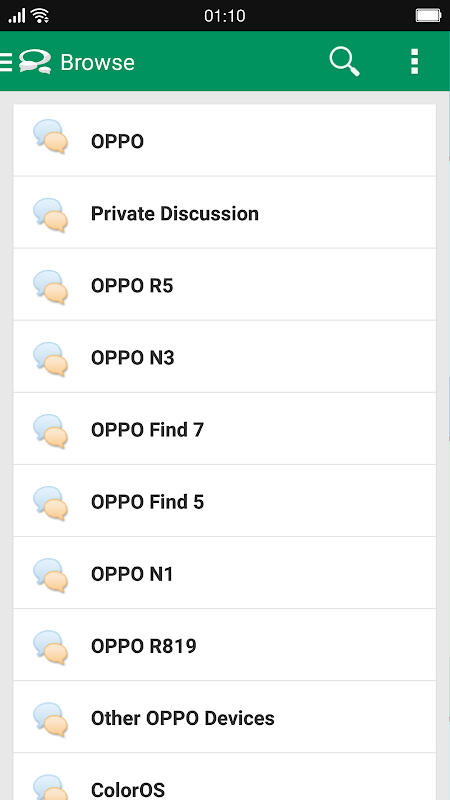Open the Private Discussion forum
This screenshot has height=800, width=450.
[x=224, y=213]
